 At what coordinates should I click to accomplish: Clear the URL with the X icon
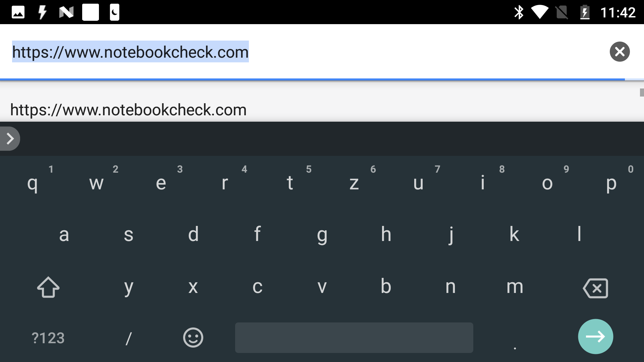point(620,52)
